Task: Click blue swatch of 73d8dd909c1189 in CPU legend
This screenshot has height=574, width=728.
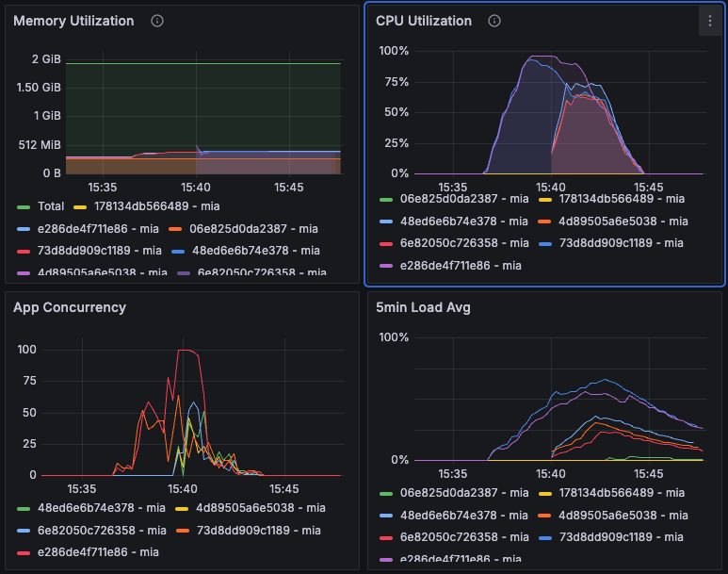Action: click(549, 243)
